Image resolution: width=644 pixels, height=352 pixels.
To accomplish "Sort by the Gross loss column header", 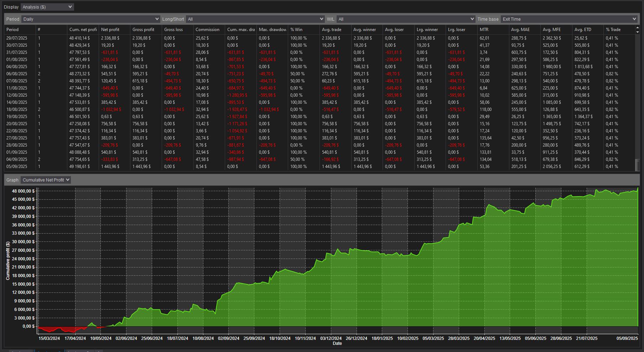I will point(177,30).
